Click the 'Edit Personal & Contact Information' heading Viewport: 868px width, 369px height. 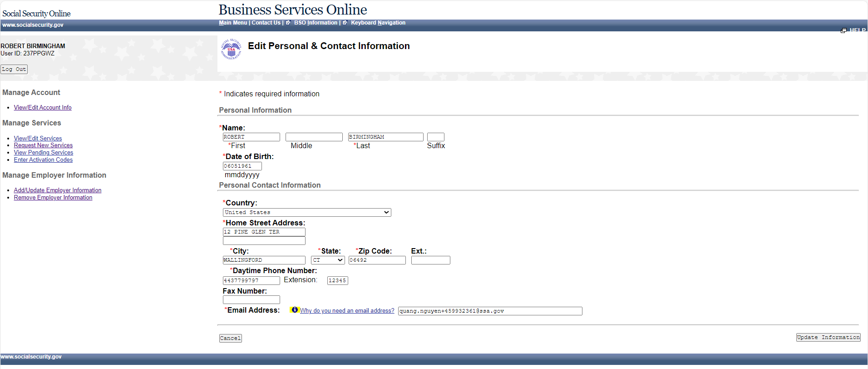[x=329, y=46]
